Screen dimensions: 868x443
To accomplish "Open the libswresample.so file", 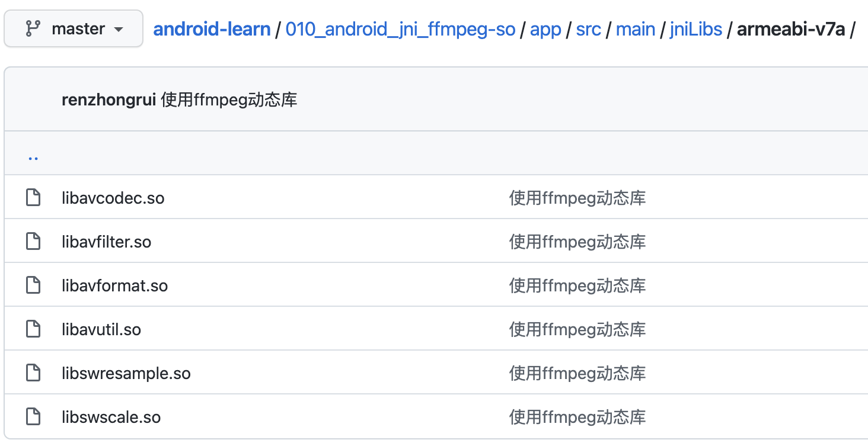I will (x=126, y=373).
